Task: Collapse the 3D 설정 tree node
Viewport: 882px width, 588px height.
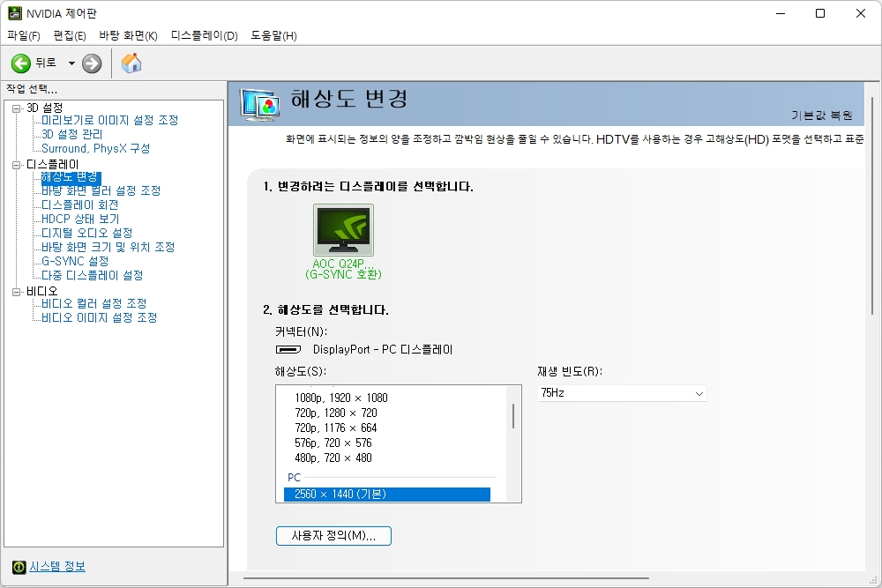Action: point(17,108)
